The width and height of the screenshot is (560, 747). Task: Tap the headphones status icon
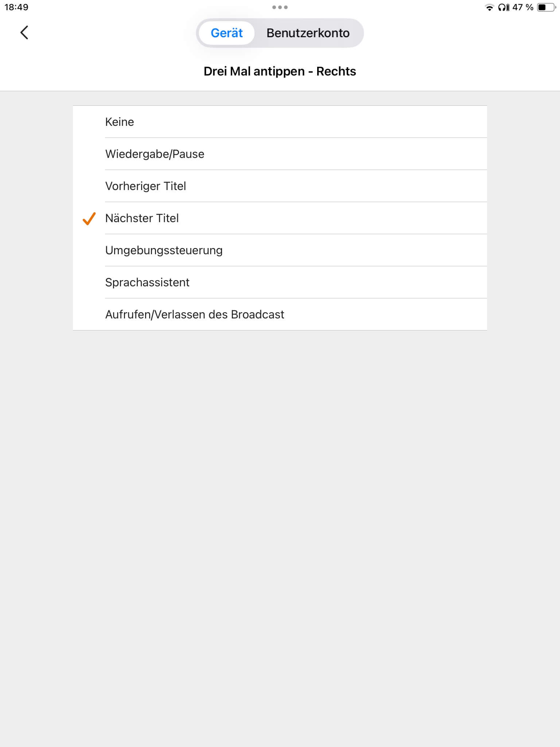503,7
